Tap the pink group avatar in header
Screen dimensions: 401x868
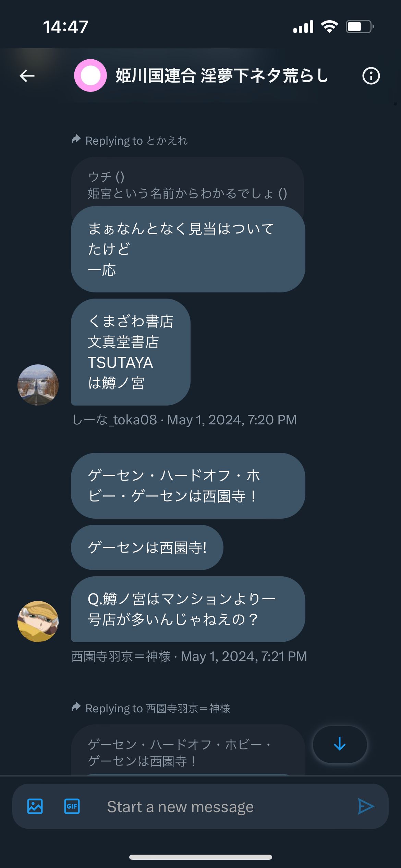[90, 75]
